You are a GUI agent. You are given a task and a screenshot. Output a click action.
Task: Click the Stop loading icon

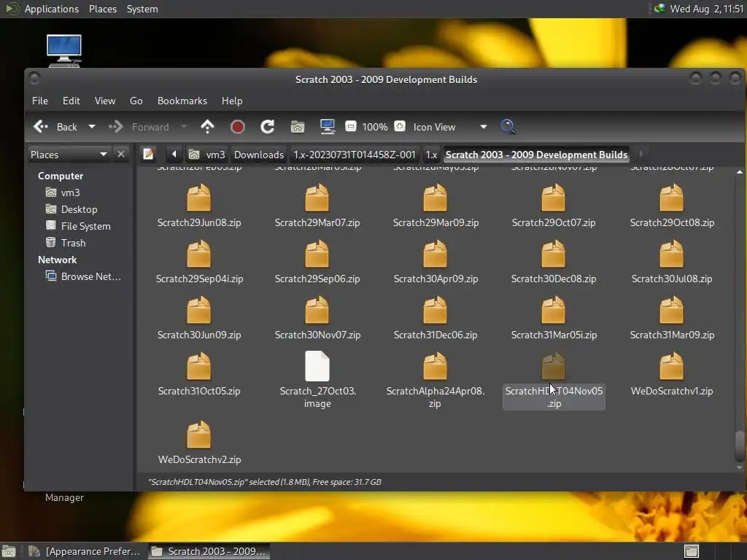click(x=237, y=127)
